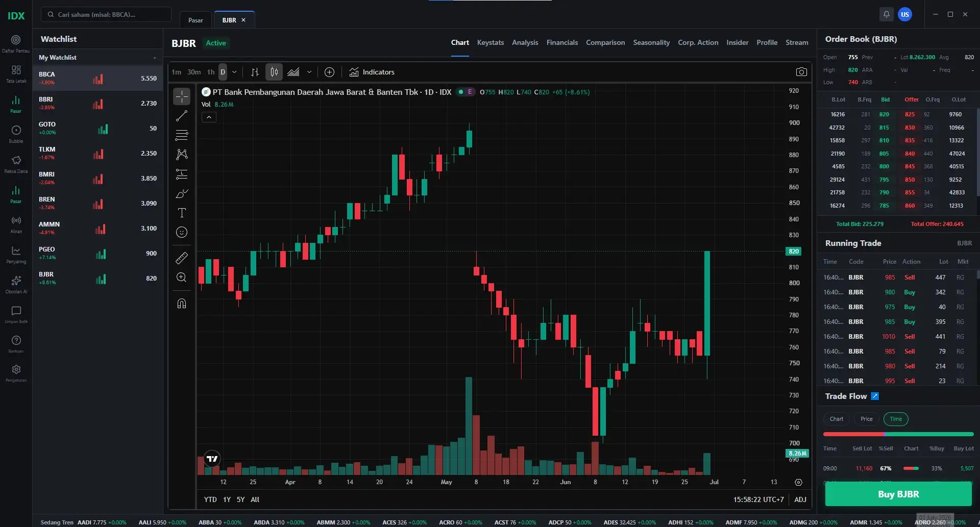Select BBCA row in watchlist
Viewport: 980px width, 527px height.
click(98, 78)
